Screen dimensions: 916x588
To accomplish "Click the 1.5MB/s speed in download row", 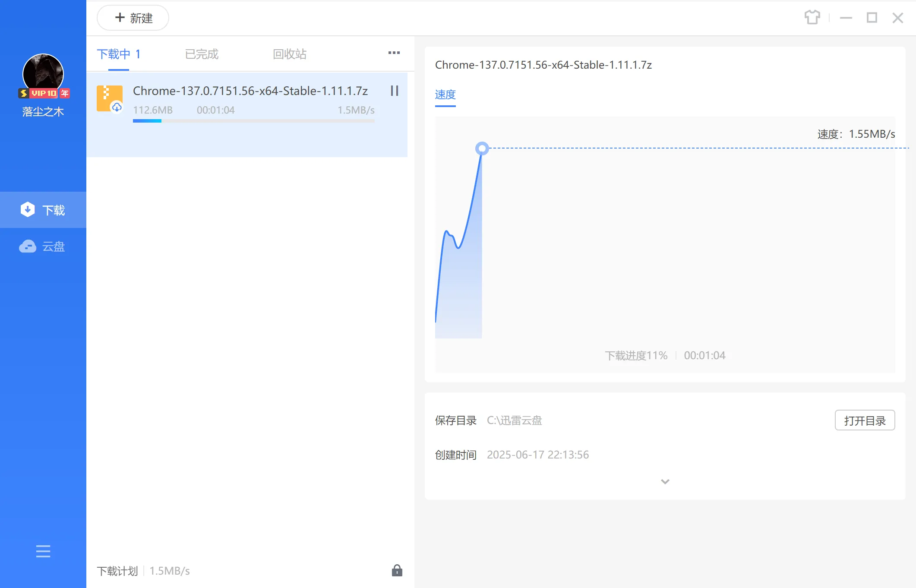I will click(x=356, y=110).
